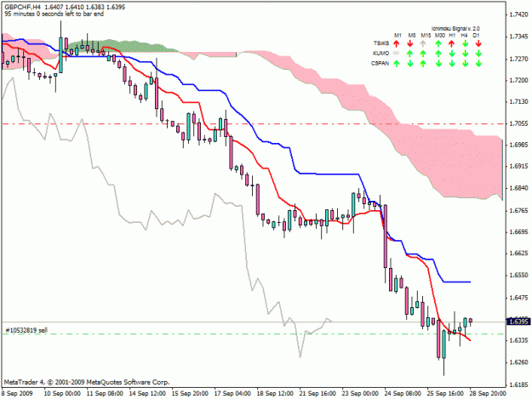Image resolution: width=532 pixels, height=399 pixels.
Task: Click the TSxKS signal arrow for D1
Action: click(x=478, y=43)
